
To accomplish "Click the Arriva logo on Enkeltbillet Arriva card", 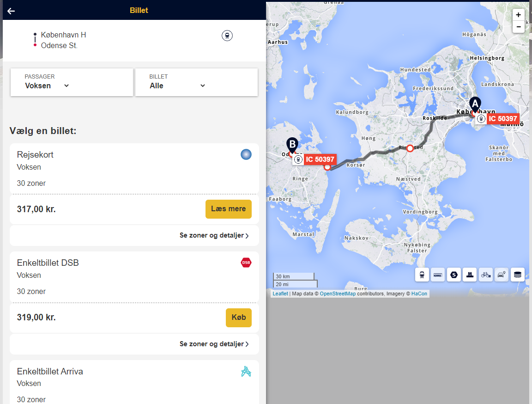I will coord(246,372).
